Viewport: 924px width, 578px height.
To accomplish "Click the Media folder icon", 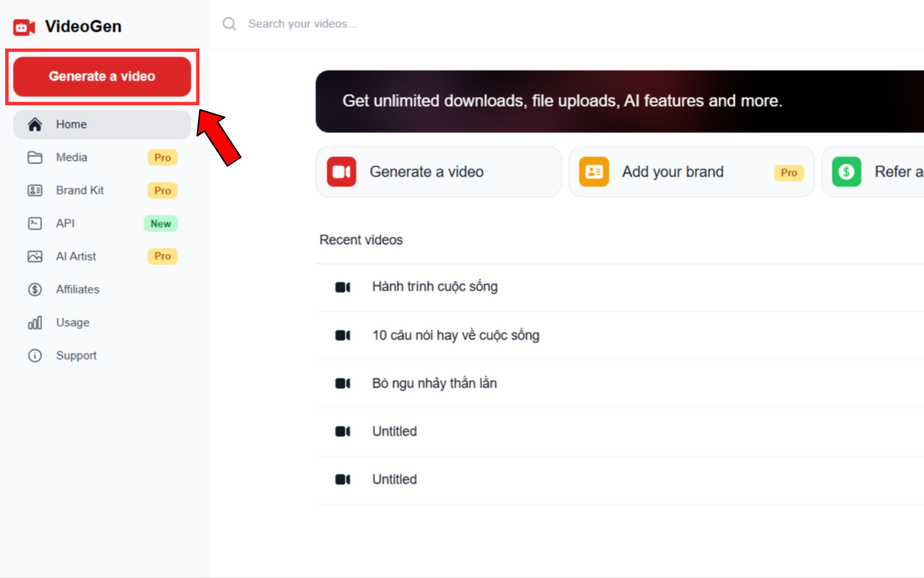I will click(35, 157).
